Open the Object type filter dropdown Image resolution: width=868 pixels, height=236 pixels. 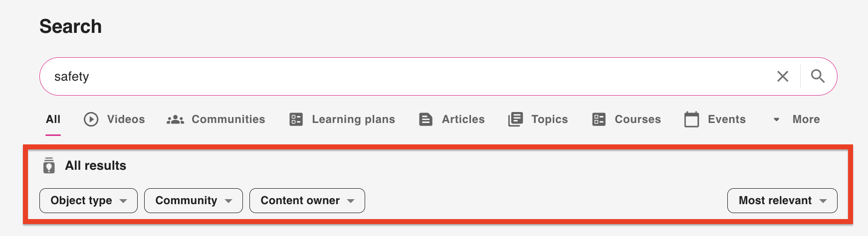click(88, 201)
